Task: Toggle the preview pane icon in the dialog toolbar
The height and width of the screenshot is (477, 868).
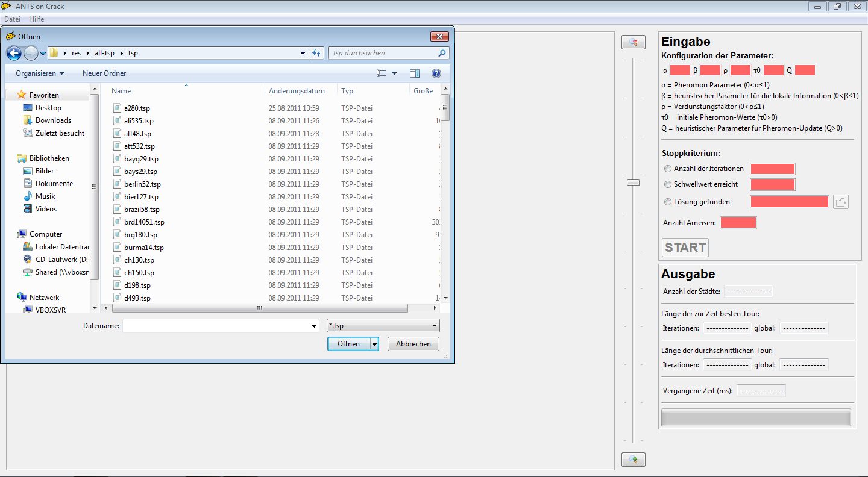Action: (415, 73)
